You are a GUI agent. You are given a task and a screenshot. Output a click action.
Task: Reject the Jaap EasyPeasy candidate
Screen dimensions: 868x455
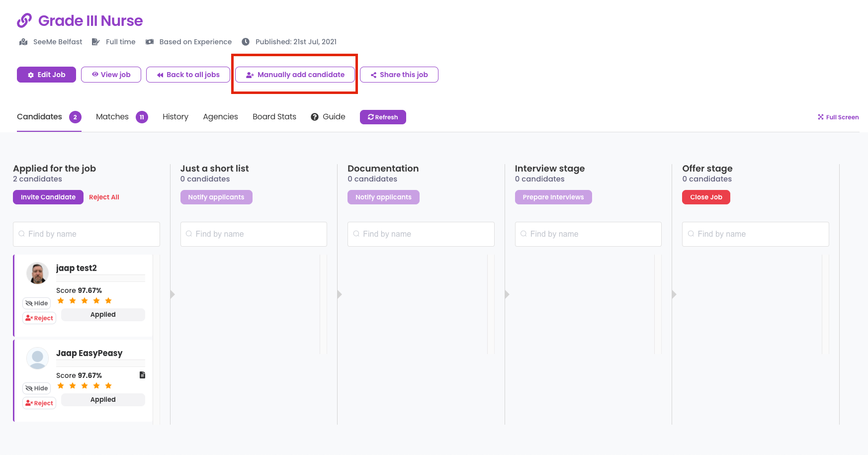point(39,403)
